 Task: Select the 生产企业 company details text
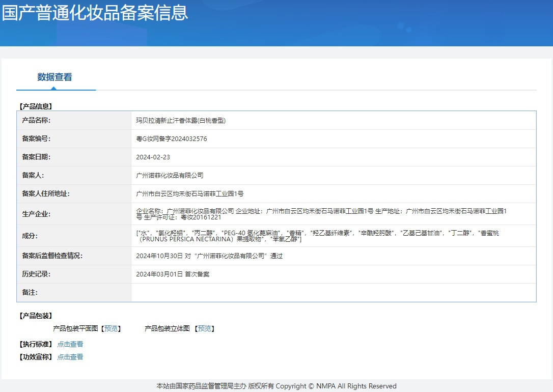point(321,214)
